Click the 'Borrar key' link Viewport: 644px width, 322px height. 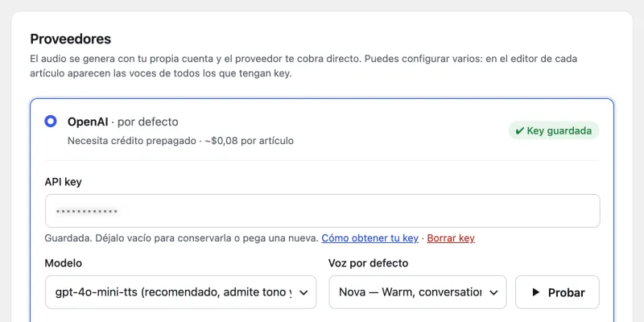tap(451, 238)
